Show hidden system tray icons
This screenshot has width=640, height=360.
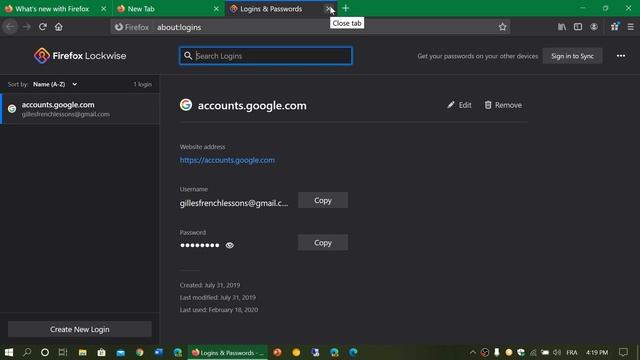click(x=473, y=352)
